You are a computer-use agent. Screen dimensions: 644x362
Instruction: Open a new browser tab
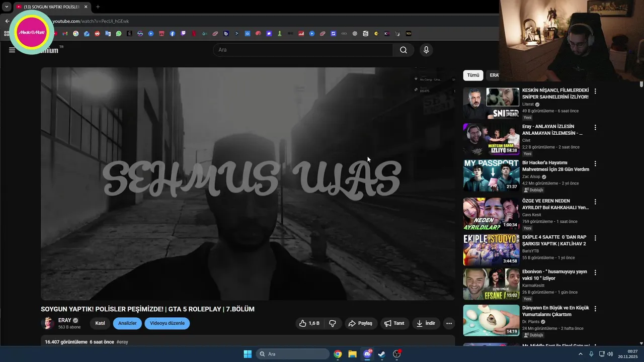point(98,7)
